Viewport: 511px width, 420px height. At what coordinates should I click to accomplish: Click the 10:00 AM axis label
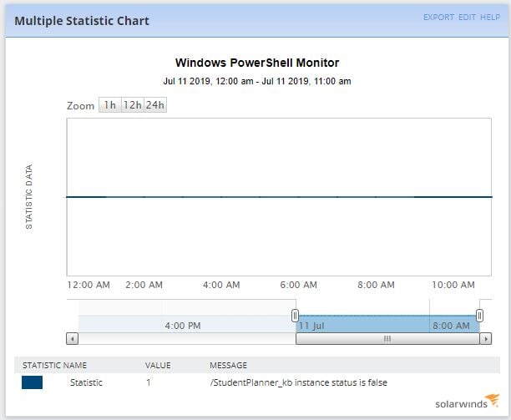[x=453, y=285]
